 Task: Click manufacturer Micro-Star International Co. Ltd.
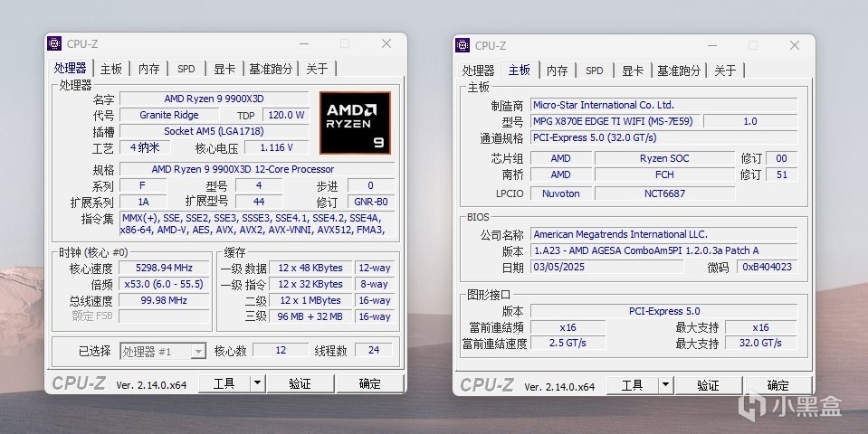click(x=664, y=105)
